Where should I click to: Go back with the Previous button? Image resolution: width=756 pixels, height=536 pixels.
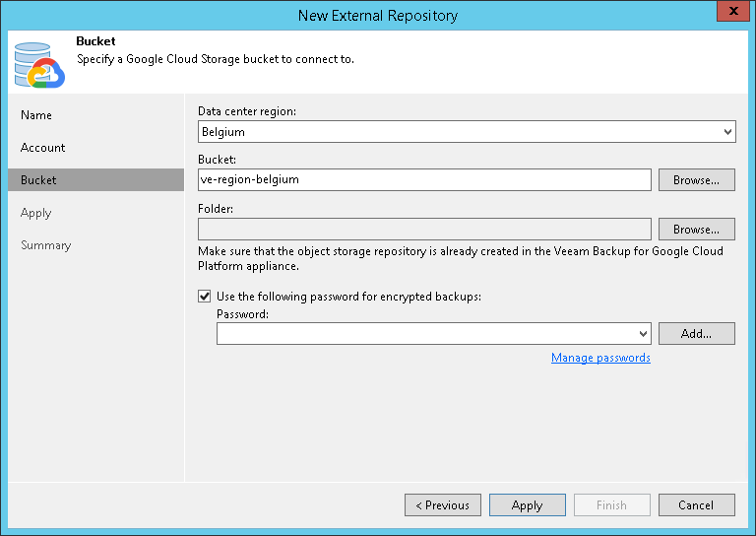[443, 505]
